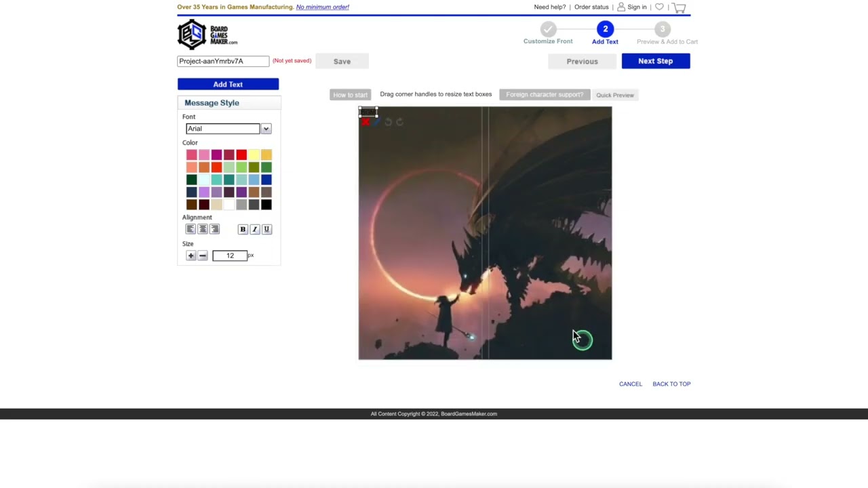Check Order status
The height and width of the screenshot is (488, 868).
591,7
